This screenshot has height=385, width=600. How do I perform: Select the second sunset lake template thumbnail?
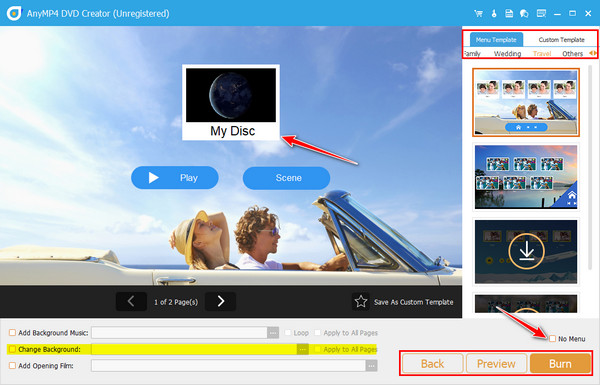coord(526,177)
